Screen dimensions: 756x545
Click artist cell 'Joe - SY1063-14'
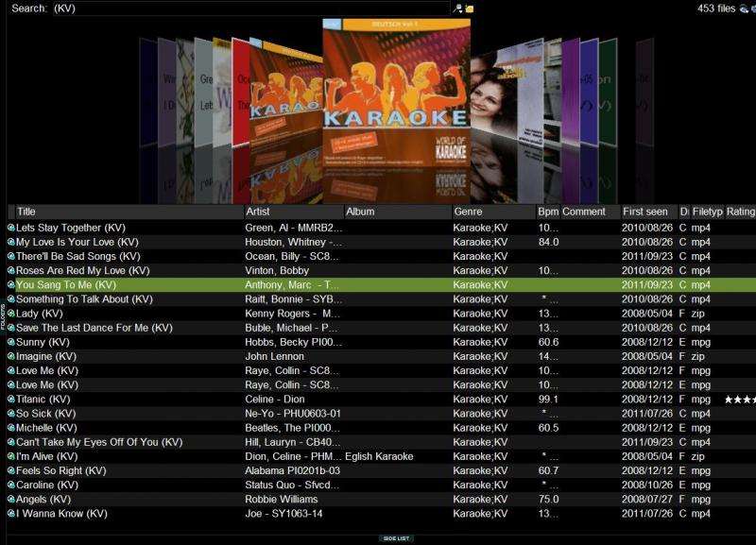[283, 514]
